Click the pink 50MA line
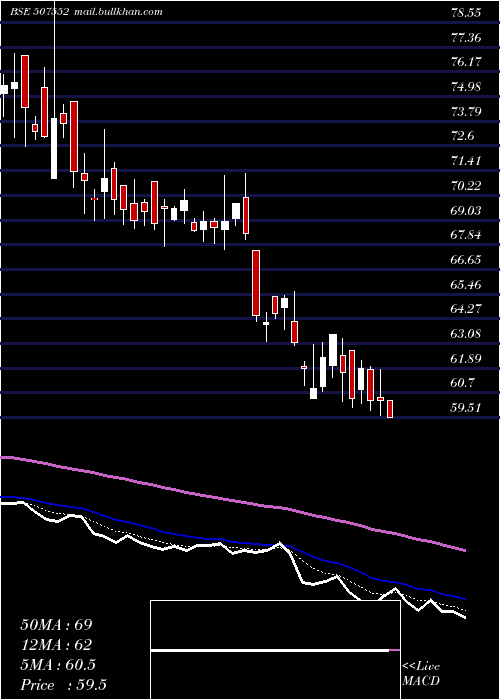This screenshot has height=700, width=500. [x=232, y=501]
